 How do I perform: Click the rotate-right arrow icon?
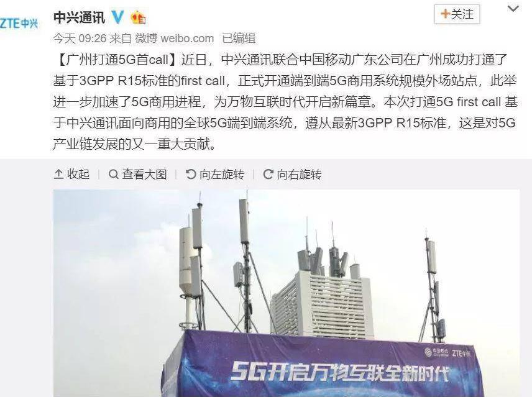268,174
